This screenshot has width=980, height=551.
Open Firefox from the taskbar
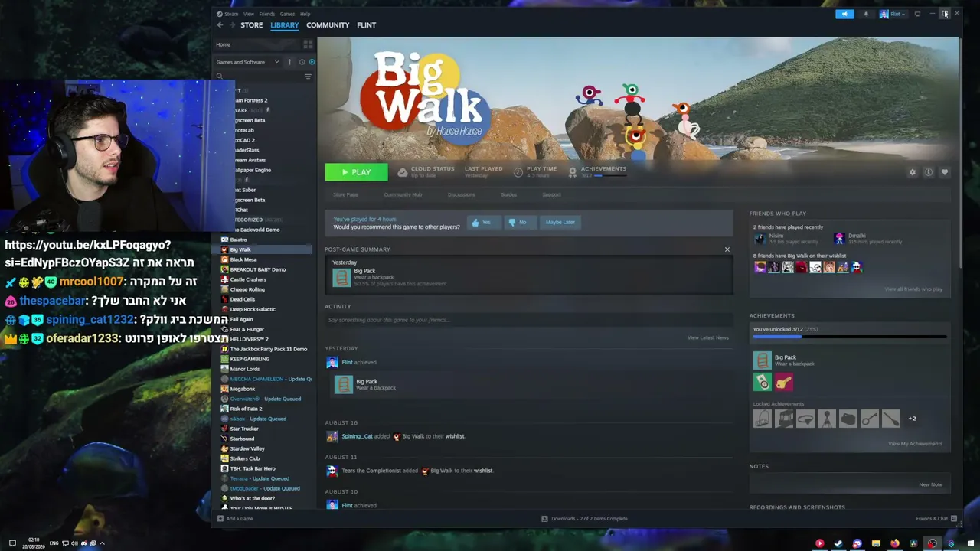[x=894, y=544]
